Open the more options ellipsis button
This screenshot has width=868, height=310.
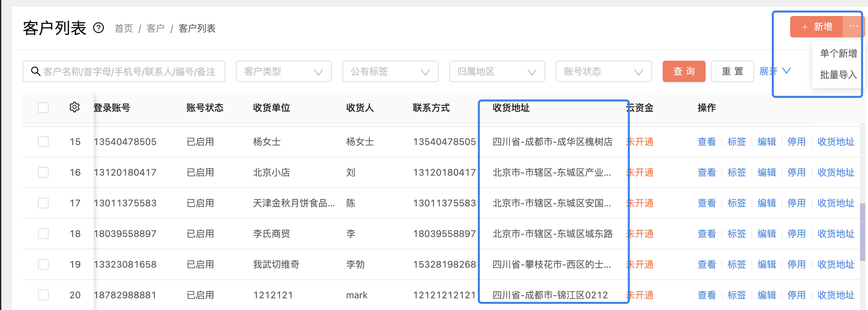(x=853, y=26)
